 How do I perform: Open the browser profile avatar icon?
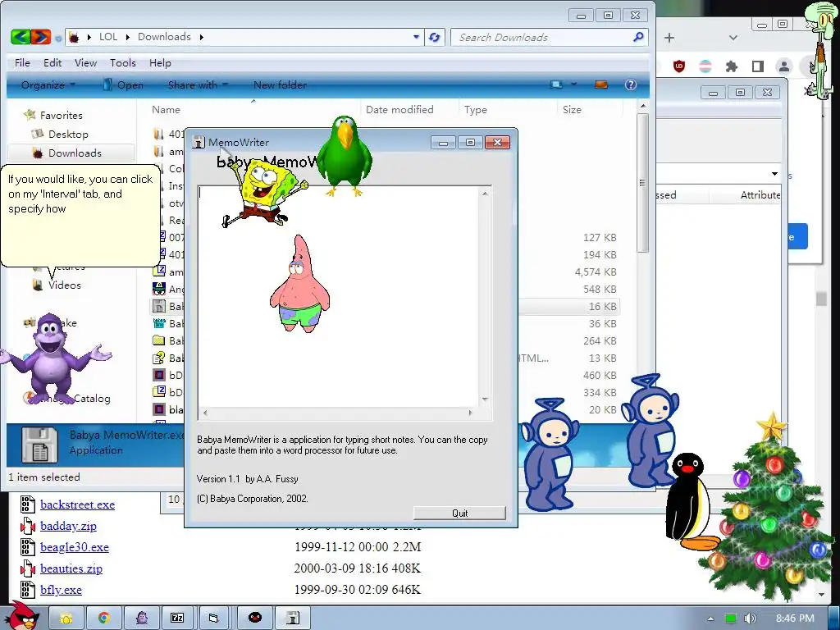click(783, 66)
